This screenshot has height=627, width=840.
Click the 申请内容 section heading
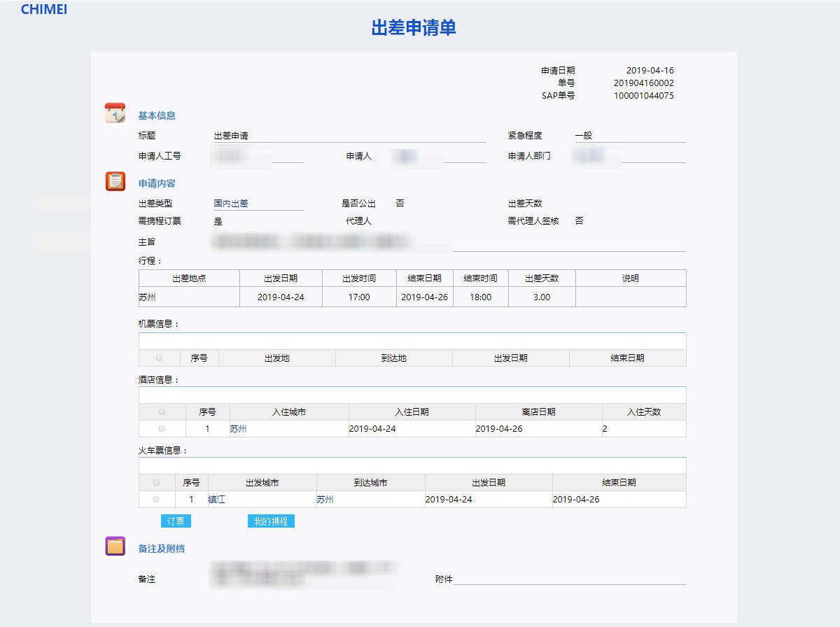157,183
